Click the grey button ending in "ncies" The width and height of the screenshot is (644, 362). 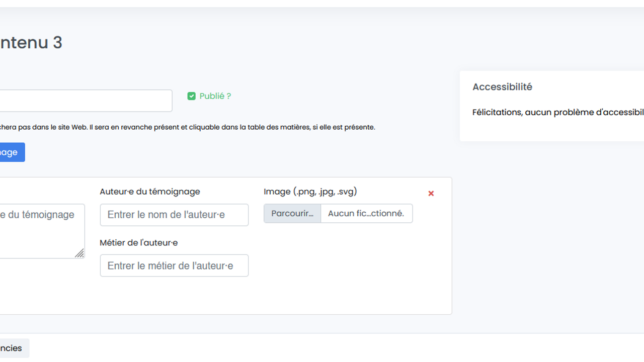(12, 348)
